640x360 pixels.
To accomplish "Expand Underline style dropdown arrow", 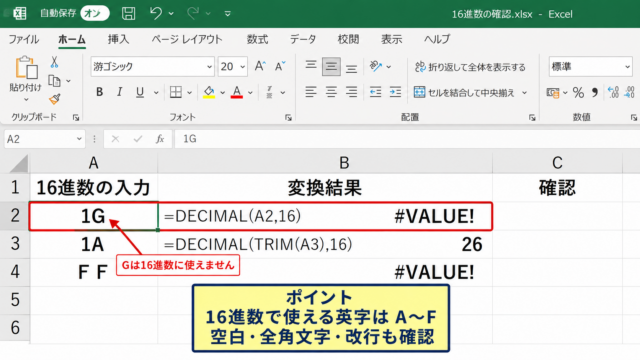I will click(156, 93).
